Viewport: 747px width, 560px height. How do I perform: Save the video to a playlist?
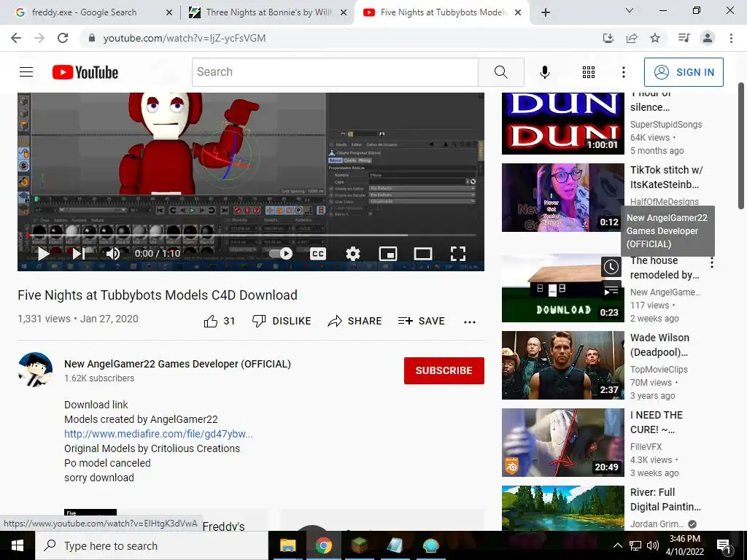click(x=422, y=322)
